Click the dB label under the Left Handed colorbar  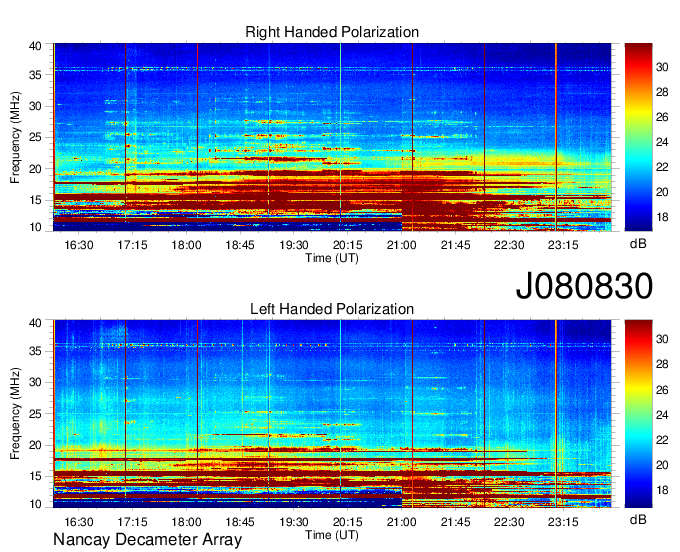[x=638, y=520]
